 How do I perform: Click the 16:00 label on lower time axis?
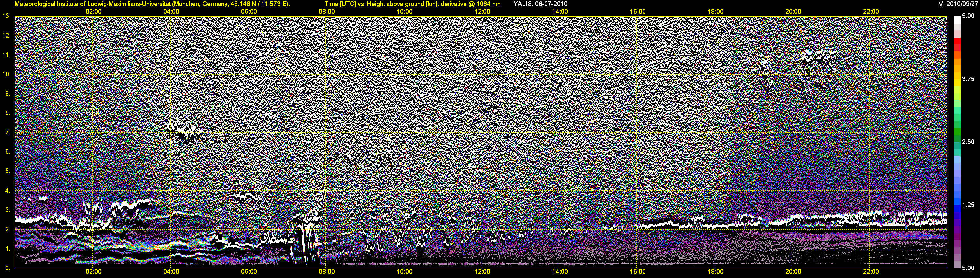pos(638,272)
